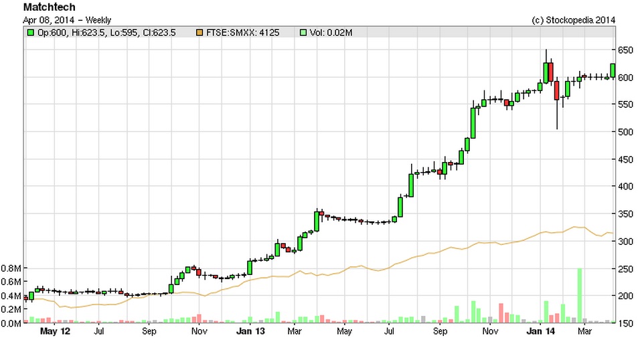Select the 'Matchtech' chart title
The image size is (644, 348).
click(50, 7)
